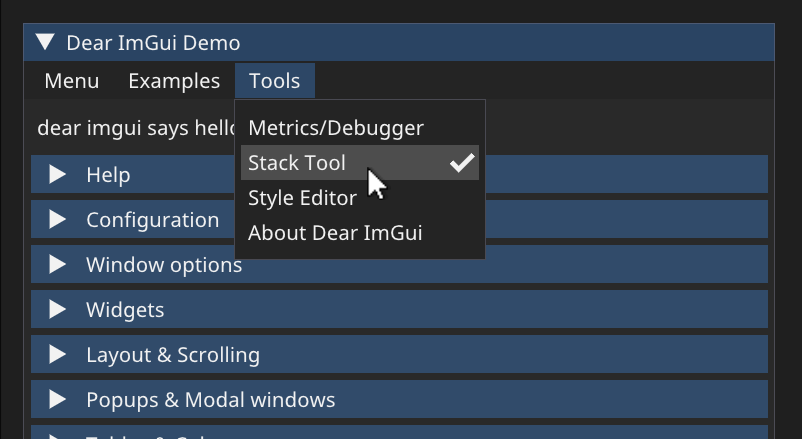Screen dimensions: 802x439
Task: Open Metrics/Debugger from Tools menu
Action: coord(360,128)
